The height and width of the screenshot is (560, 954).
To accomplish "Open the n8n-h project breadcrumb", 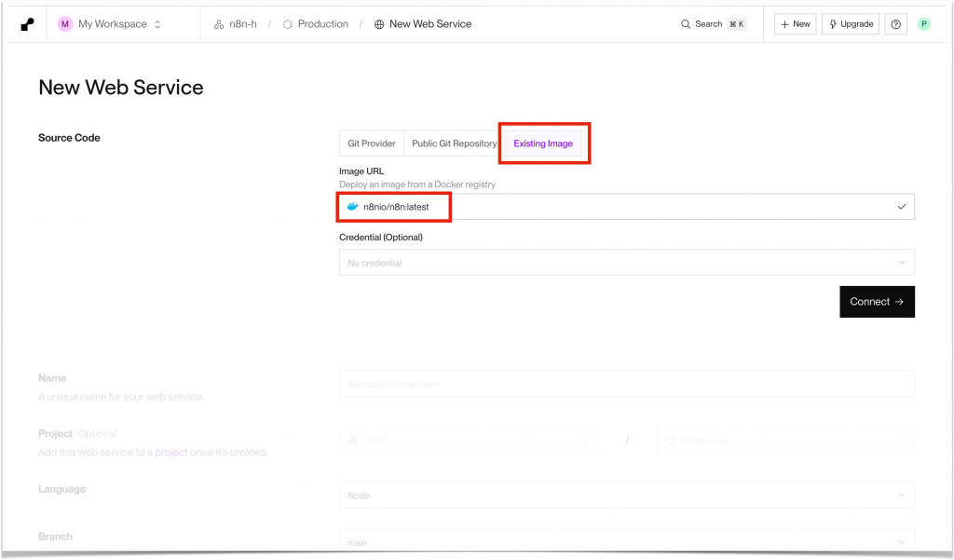I will pos(236,24).
